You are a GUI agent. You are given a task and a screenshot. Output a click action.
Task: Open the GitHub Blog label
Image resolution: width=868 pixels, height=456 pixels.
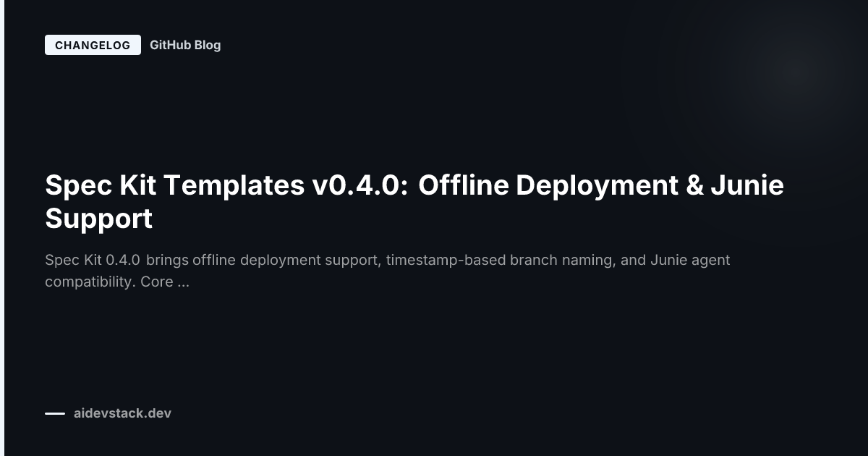[185, 44]
